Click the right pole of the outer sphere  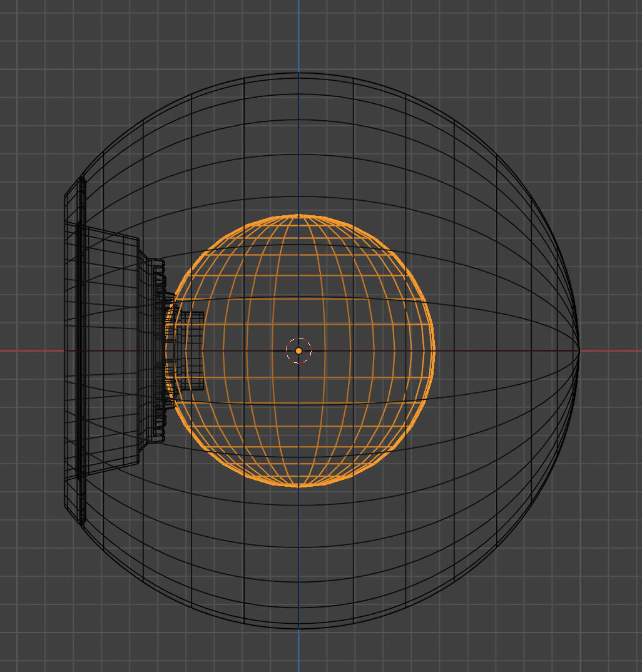tap(579, 350)
